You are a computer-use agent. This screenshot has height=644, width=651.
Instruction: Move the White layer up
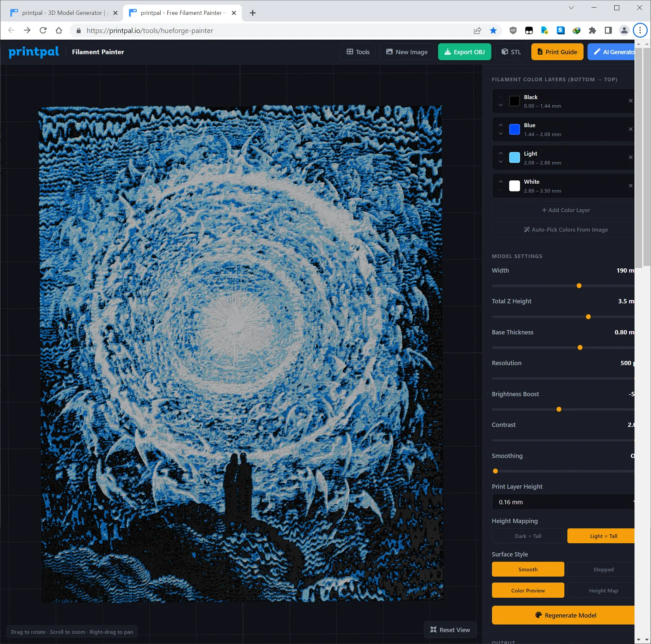501,182
